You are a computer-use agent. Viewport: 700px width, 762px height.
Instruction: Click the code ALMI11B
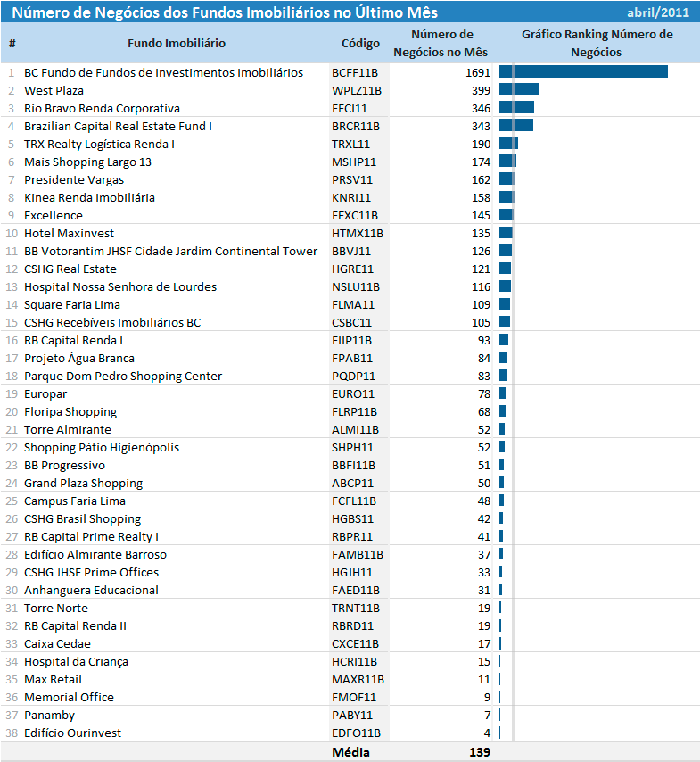click(x=355, y=430)
